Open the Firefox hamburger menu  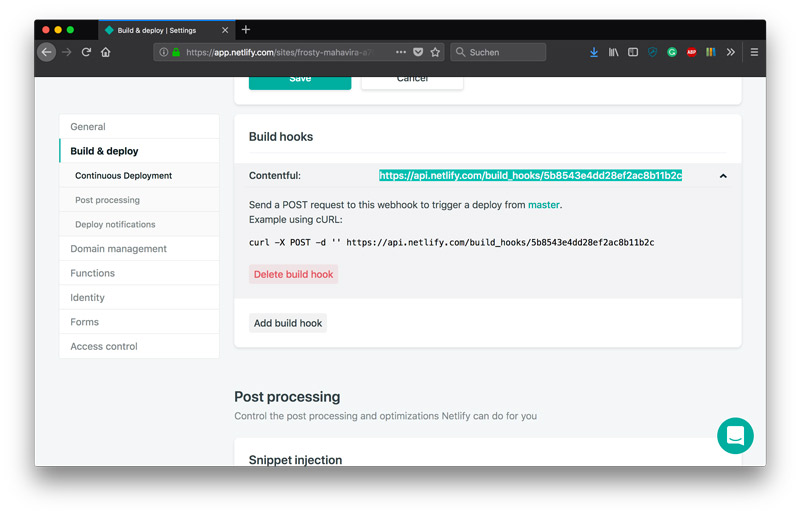754,52
